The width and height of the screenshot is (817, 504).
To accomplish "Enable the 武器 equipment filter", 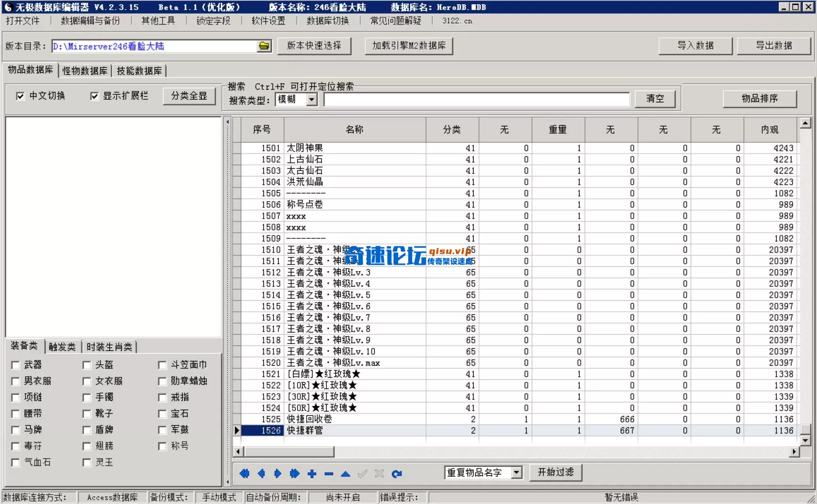I will [x=16, y=365].
